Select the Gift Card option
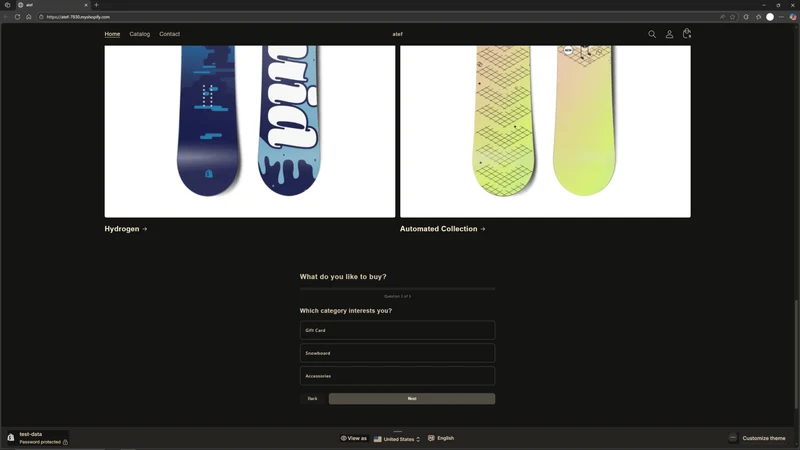The width and height of the screenshot is (800, 450). (397, 330)
